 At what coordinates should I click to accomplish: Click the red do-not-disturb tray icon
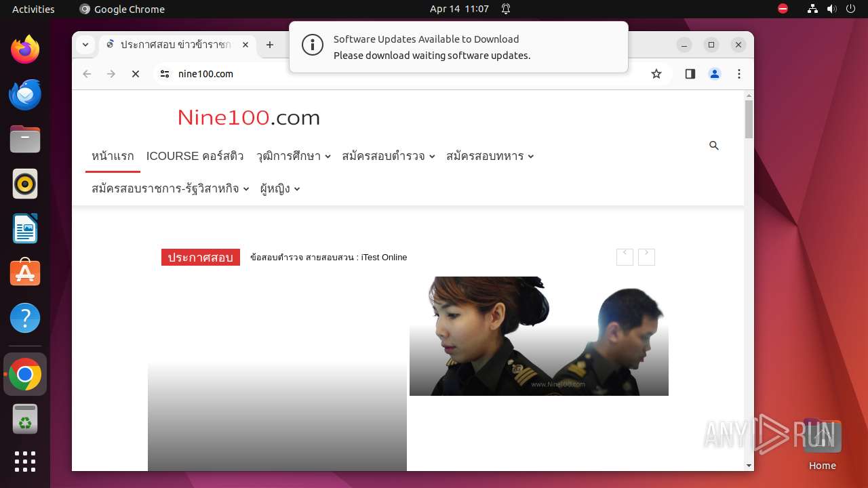point(783,9)
